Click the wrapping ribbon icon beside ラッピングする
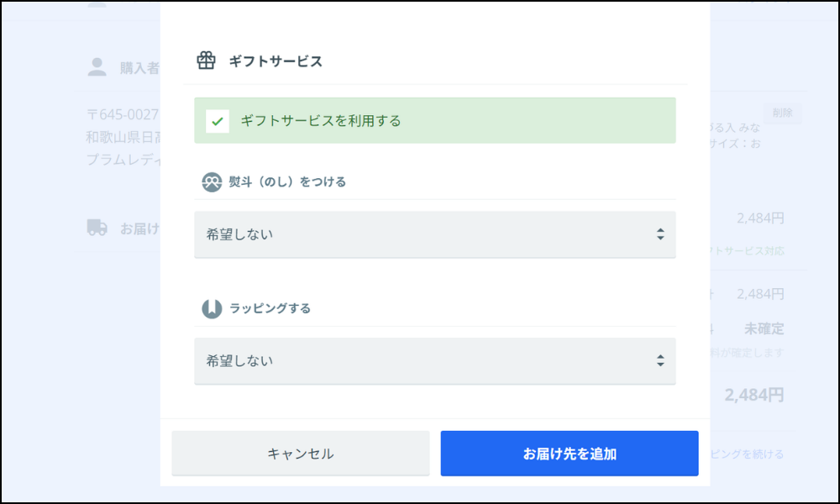Image resolution: width=840 pixels, height=504 pixels. [212, 308]
